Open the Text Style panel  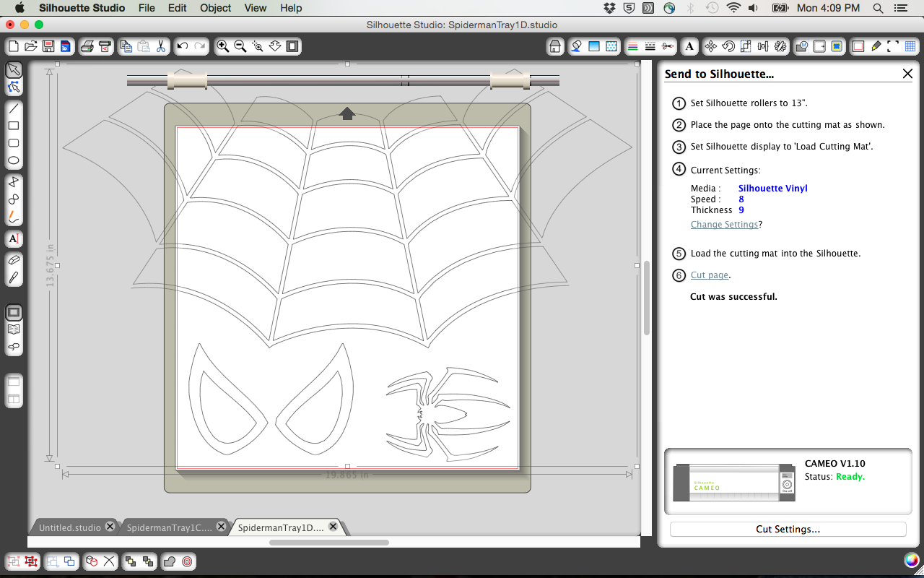(689, 46)
